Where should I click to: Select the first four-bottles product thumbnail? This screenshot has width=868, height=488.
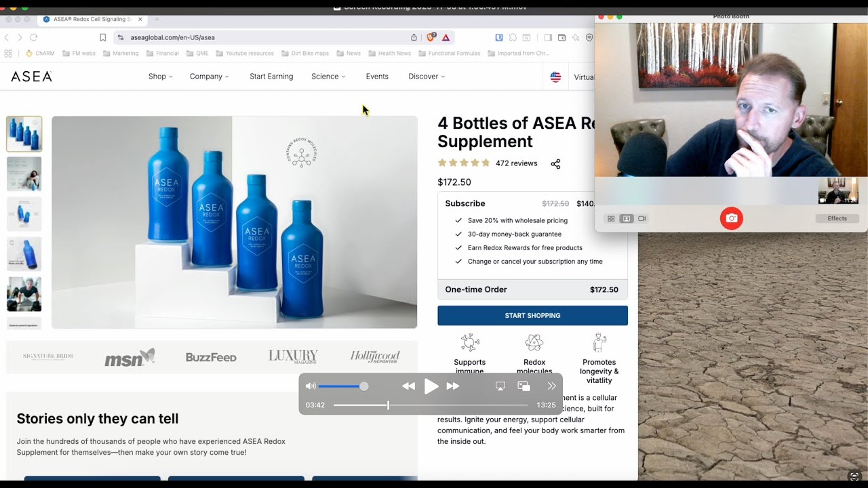point(24,134)
